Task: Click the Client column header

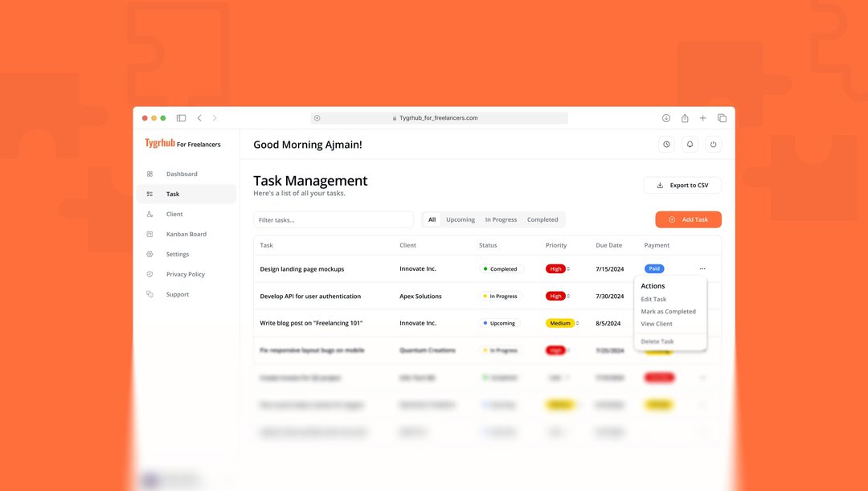Action: point(408,245)
